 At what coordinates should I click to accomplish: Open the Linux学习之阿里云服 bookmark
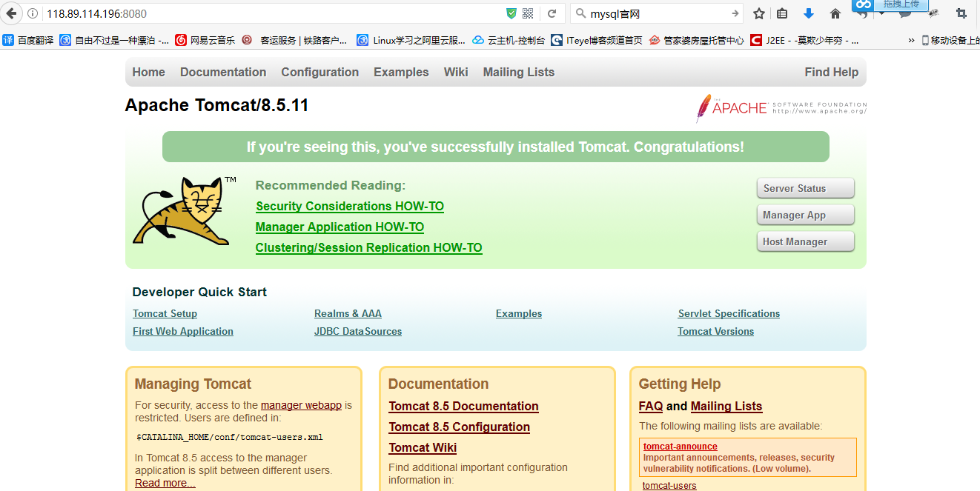pos(411,40)
